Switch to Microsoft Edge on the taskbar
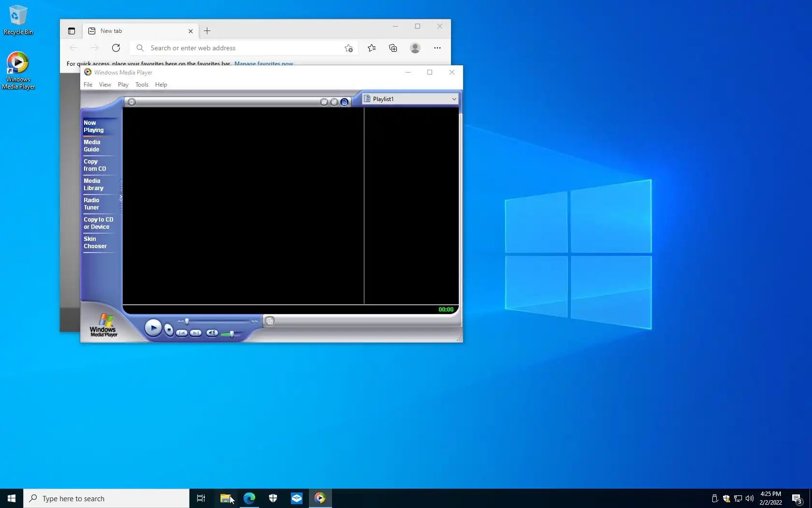 (249, 498)
